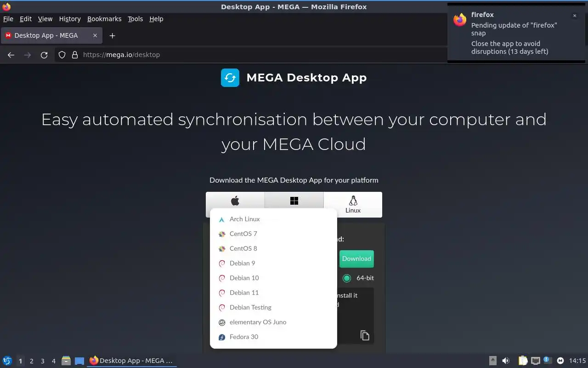Choose CentOS 7 from the distro list
Image resolution: width=588 pixels, height=368 pixels.
[x=273, y=234]
